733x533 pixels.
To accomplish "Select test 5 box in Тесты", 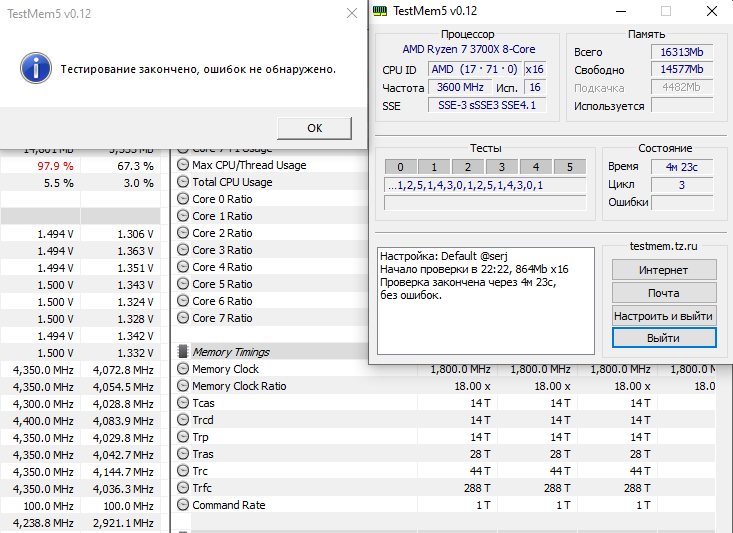I will click(569, 167).
